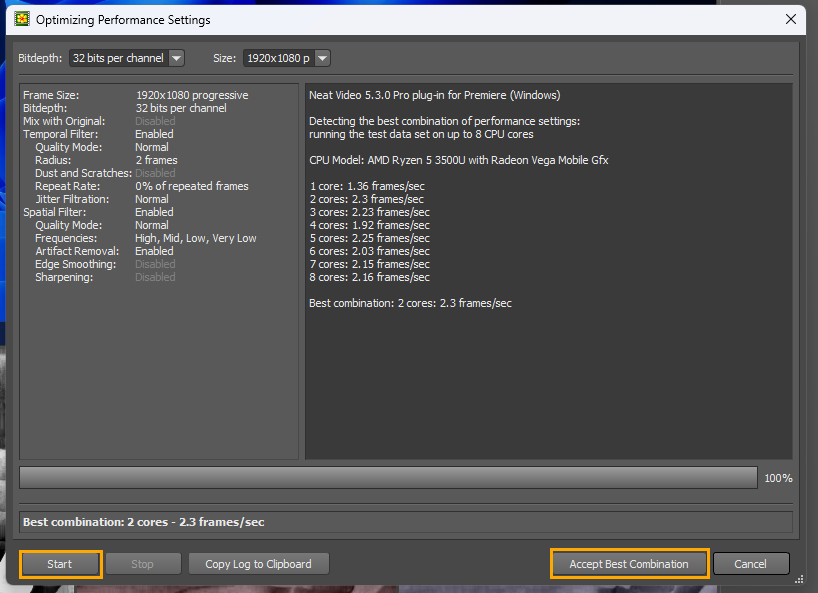Click the 'Bitdepth:' label beside the top dropdown
The width and height of the screenshot is (818, 593).
pos(40,58)
